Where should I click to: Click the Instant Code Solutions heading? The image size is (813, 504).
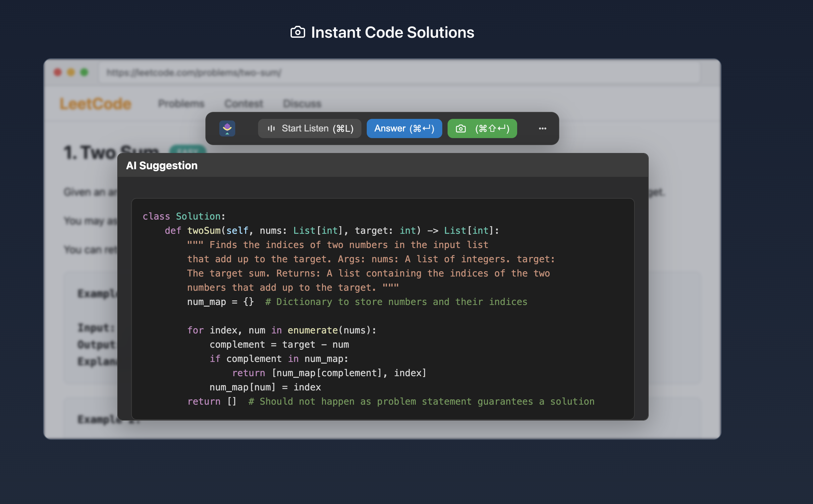pyautogui.click(x=392, y=32)
